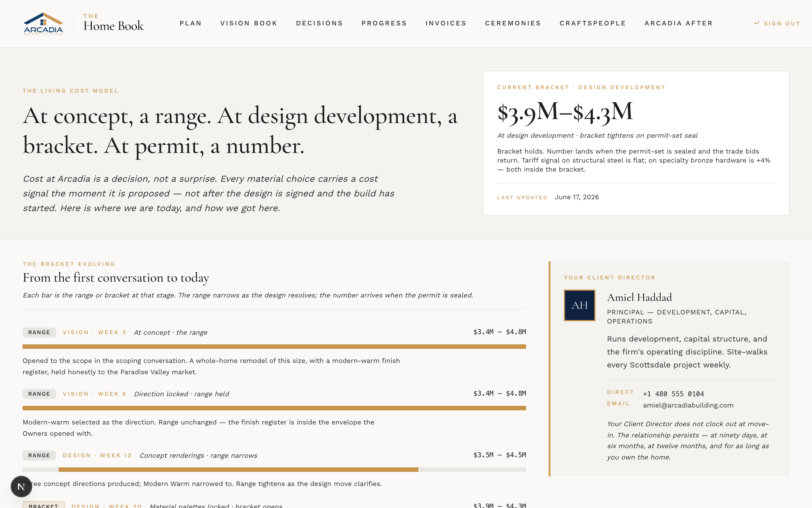Click the Arcadia Building Solutions logo
Viewport: 812px width, 508px height.
(x=43, y=23)
